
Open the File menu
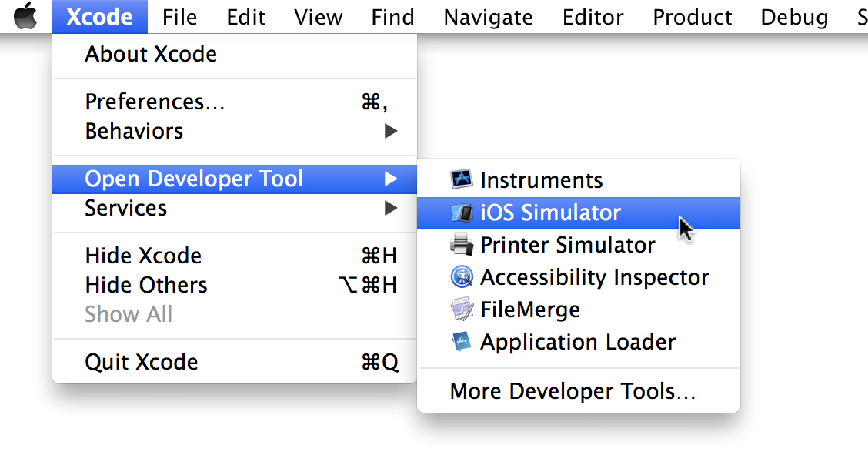click(x=179, y=17)
